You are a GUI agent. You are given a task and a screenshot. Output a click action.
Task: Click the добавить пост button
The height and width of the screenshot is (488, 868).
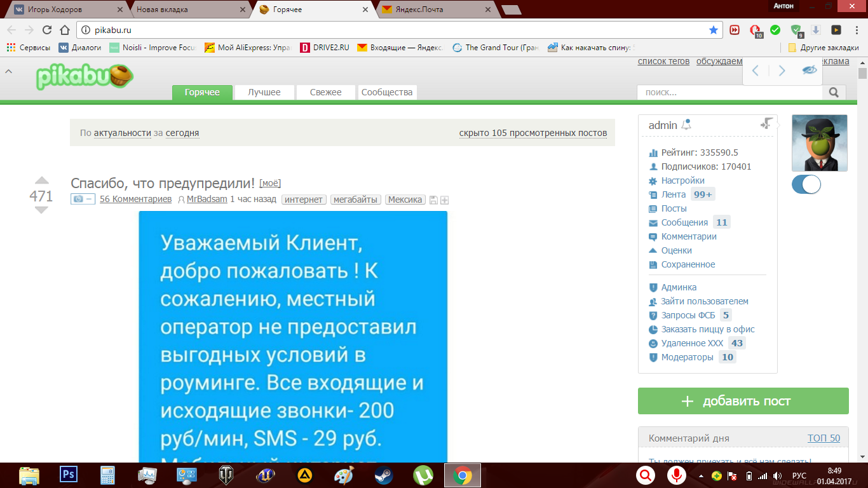click(x=743, y=401)
